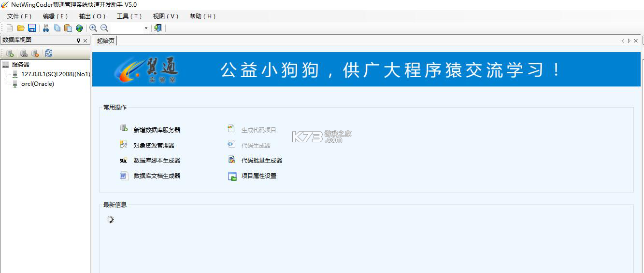
Task: Open 代码批量生成器 link
Action: 262,161
